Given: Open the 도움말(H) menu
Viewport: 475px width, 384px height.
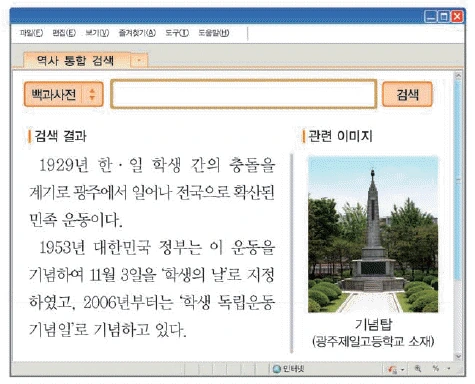Looking at the screenshot, I should tap(214, 33).
